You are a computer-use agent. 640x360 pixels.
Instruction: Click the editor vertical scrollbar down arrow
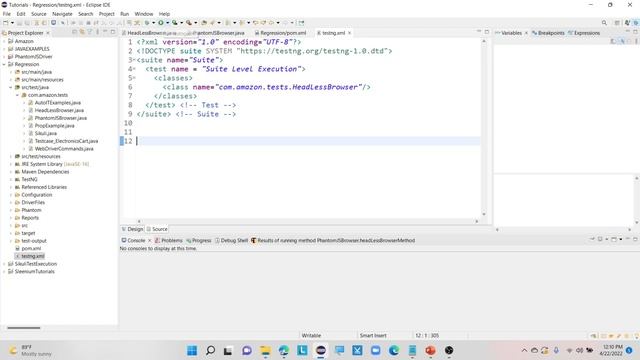tap(484, 214)
